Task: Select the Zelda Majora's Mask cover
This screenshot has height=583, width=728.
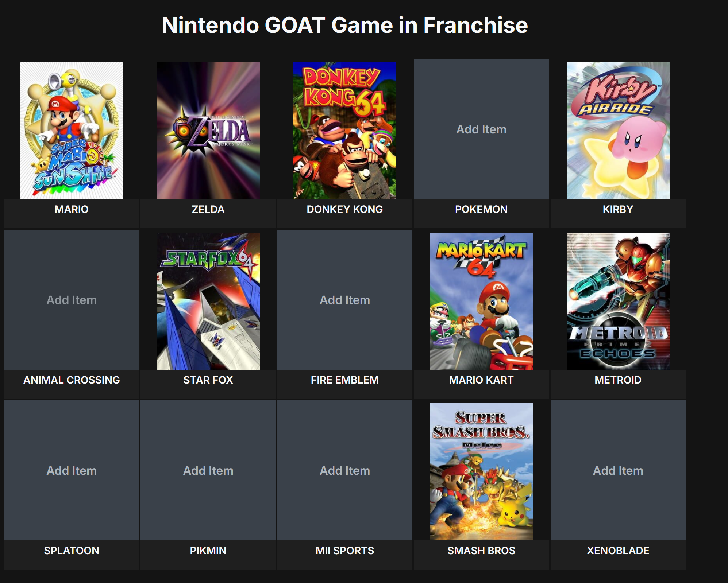Action: click(208, 131)
